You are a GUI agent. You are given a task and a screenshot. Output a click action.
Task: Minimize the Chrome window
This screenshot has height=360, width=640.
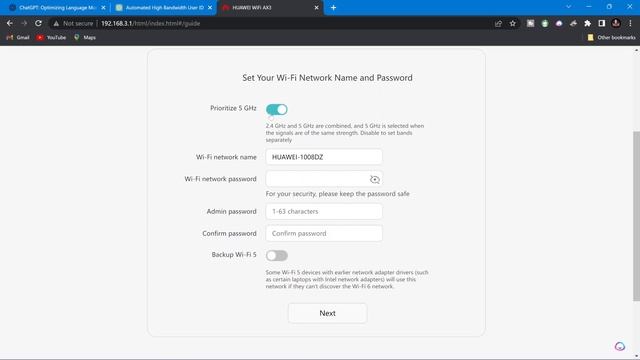pyautogui.click(x=589, y=7)
